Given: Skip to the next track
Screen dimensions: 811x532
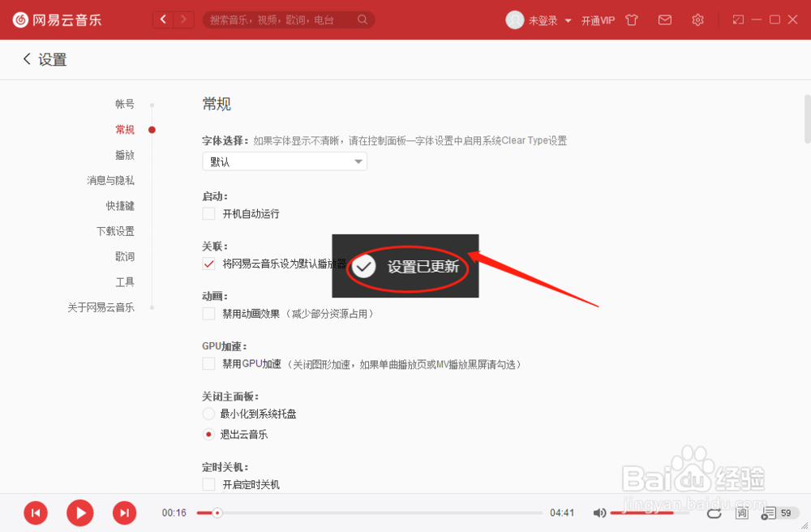Looking at the screenshot, I should pyautogui.click(x=125, y=513).
